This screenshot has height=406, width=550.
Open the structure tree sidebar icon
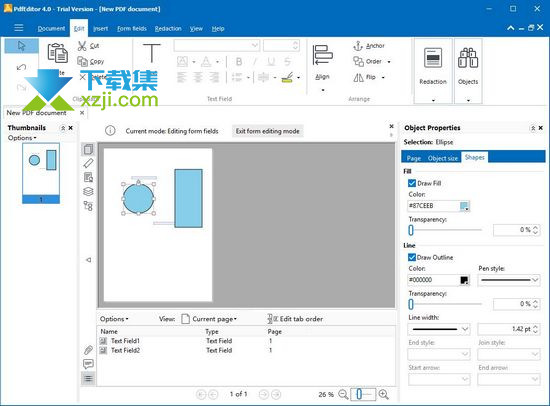point(88,206)
